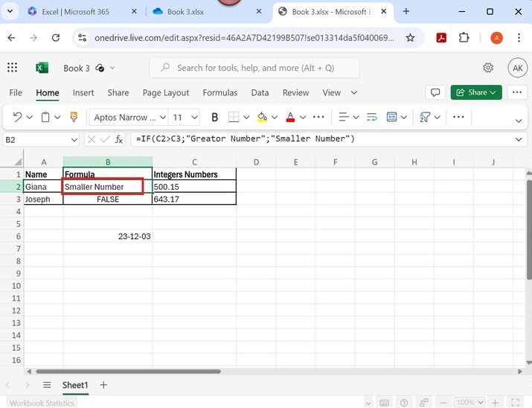Select the cell showing FALSE
Viewport: 532px width, 408px height.
click(x=108, y=199)
